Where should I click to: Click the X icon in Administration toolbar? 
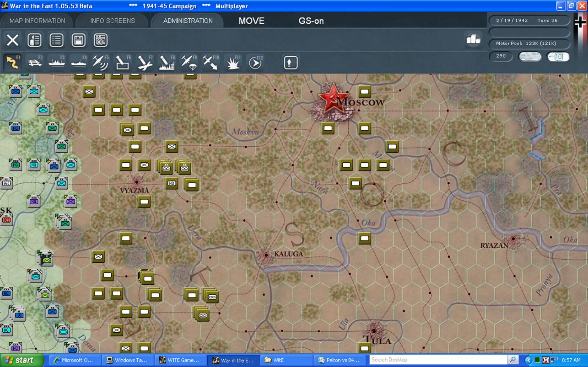click(x=13, y=40)
